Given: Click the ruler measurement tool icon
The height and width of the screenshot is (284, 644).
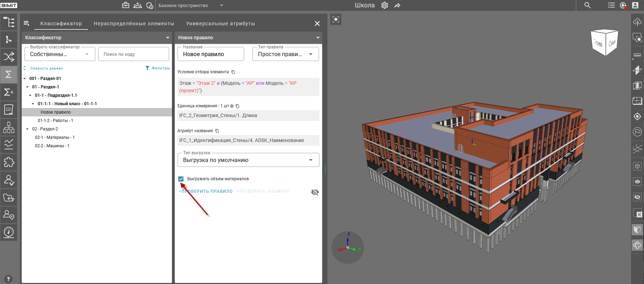Looking at the screenshot, I should pos(637,55).
